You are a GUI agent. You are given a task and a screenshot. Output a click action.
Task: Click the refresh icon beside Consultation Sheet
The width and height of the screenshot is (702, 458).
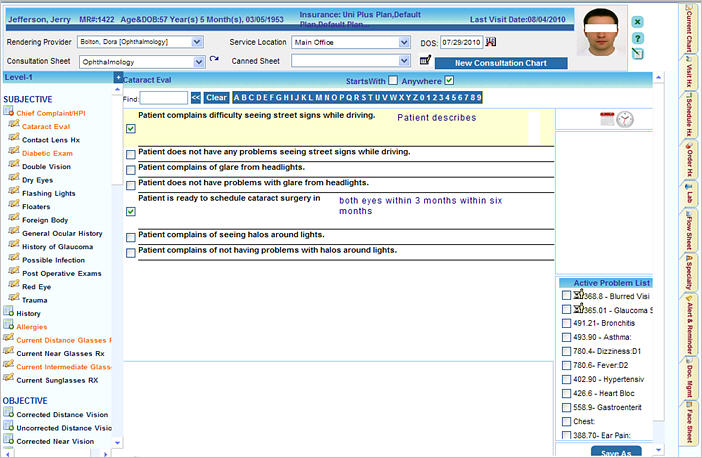point(213,61)
